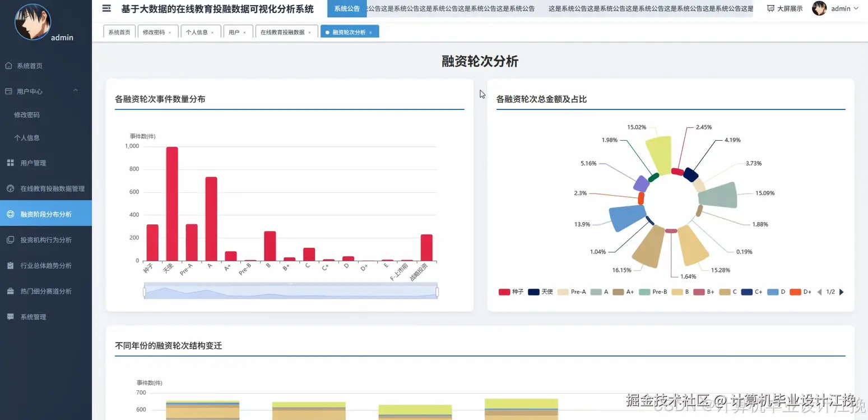
Task: Click the 各融资轮次事件数量分布 chart title
Action: coord(160,99)
